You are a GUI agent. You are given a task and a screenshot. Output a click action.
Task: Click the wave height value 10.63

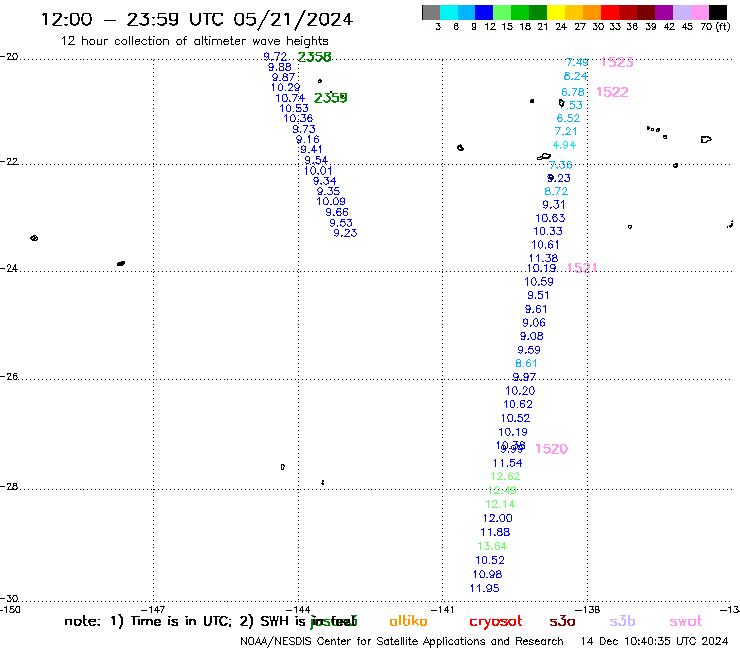click(550, 218)
